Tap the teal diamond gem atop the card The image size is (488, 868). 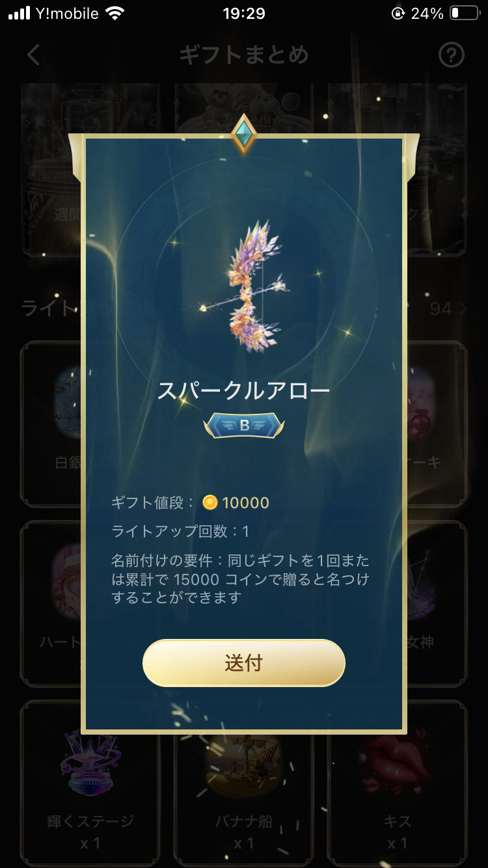(244, 135)
